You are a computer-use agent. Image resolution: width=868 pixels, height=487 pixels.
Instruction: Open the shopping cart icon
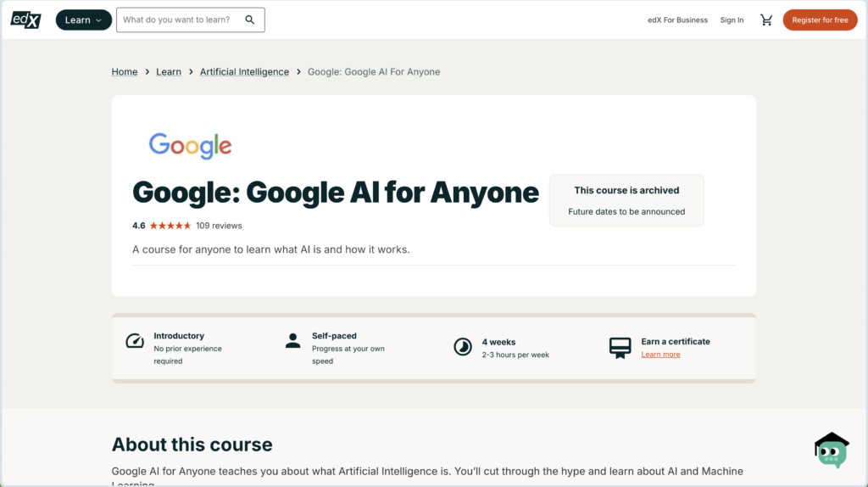coord(766,20)
